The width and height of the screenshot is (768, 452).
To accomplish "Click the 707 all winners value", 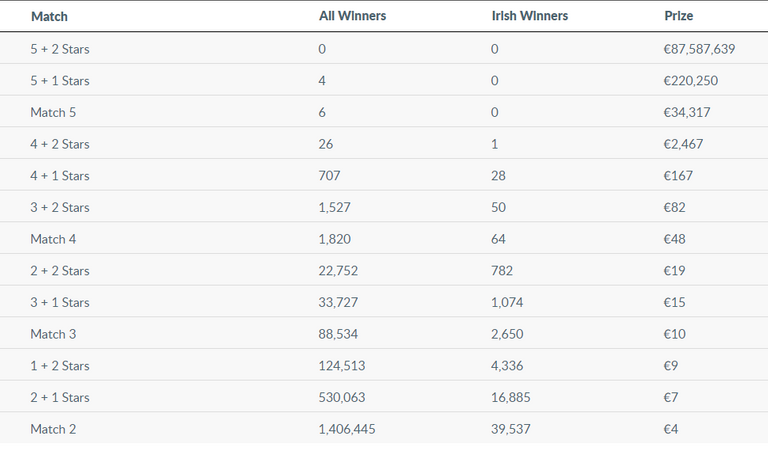I will [x=329, y=176].
